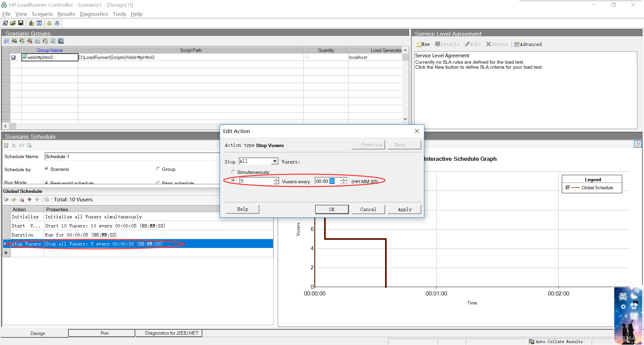Click the Design/Run view monitor toolbar icon
Image resolution: width=644 pixels, height=345 pixels.
click(39, 23)
